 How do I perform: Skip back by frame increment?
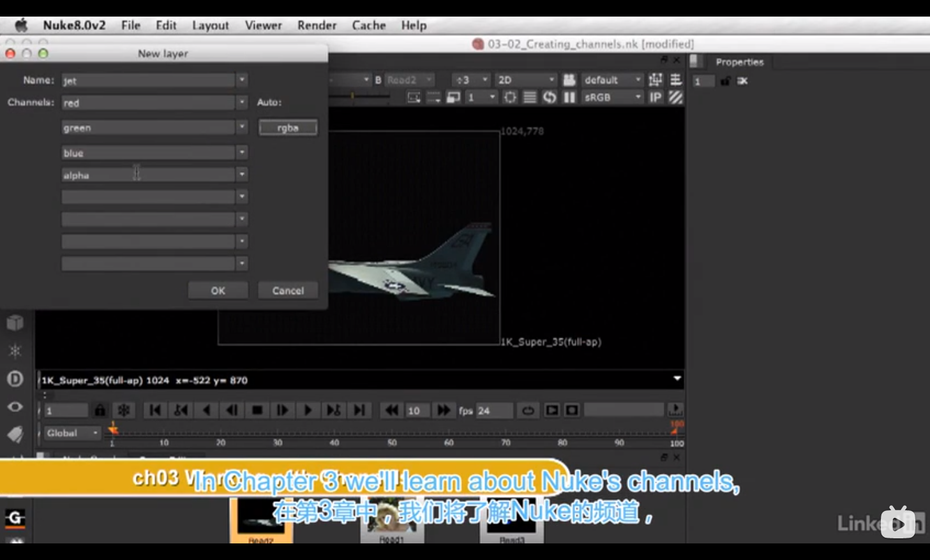coord(391,410)
